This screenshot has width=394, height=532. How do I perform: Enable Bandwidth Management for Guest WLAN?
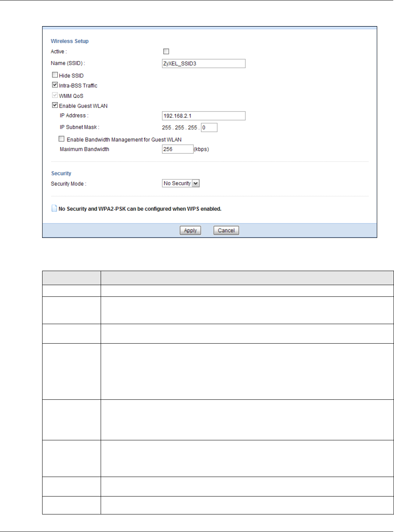coord(61,139)
